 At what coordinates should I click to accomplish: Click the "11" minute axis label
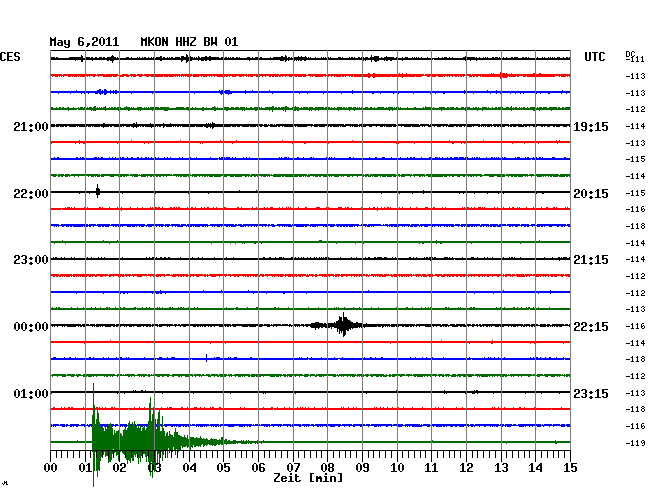[431, 468]
